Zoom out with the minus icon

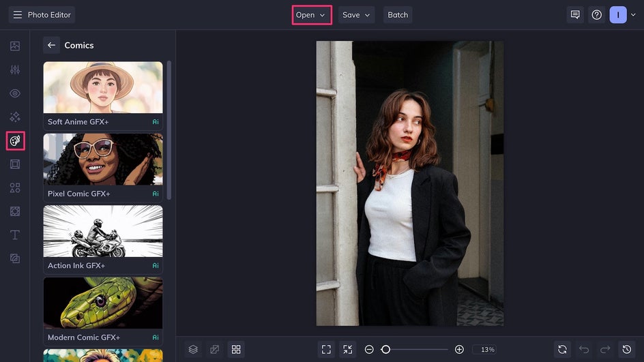click(x=369, y=349)
